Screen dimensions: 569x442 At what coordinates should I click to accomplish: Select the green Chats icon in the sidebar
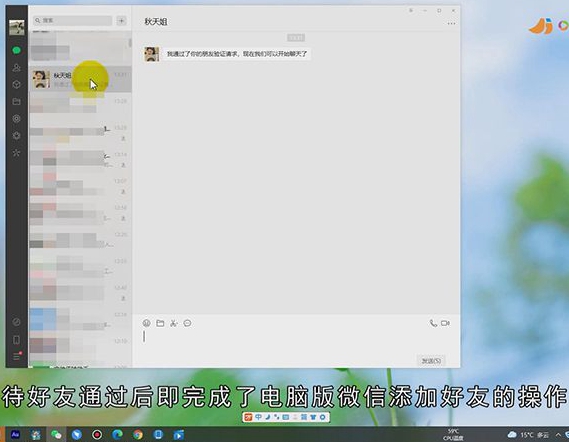(16, 50)
